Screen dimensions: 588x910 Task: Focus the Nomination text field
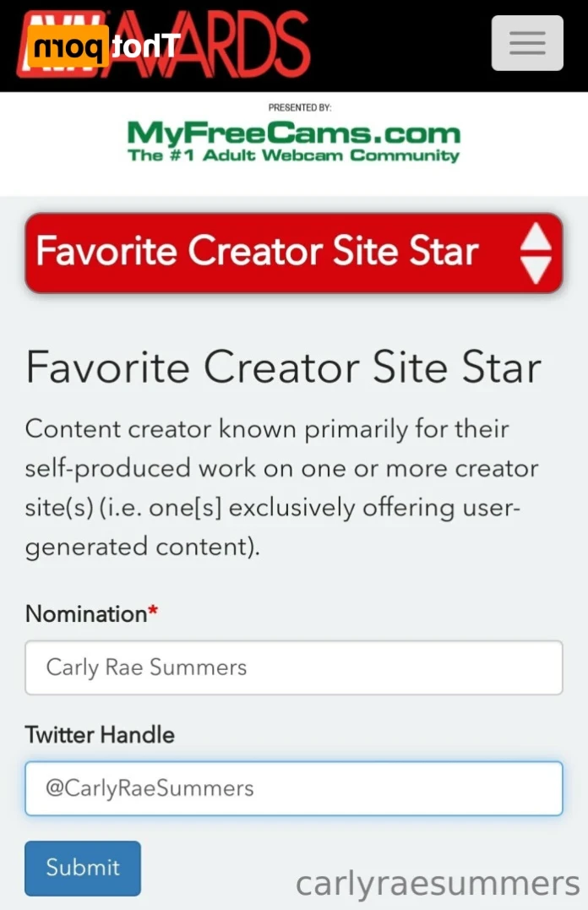pos(294,668)
